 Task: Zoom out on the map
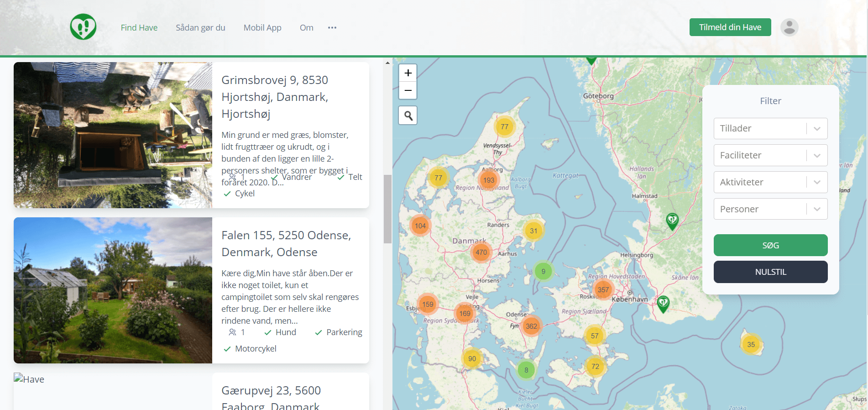coord(408,90)
